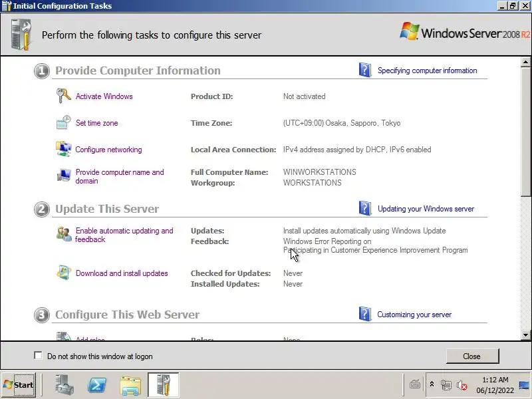
Task: Click help book icon beside Specifying computer information
Action: coord(365,70)
